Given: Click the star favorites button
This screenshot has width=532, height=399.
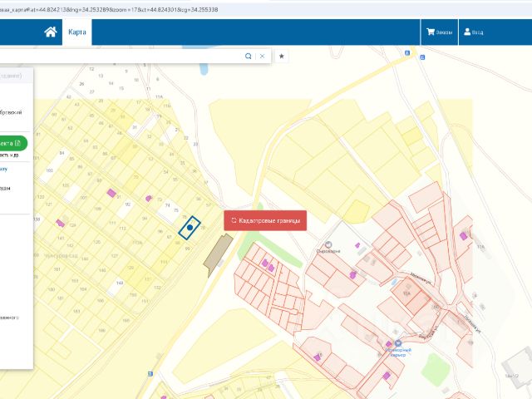Looking at the screenshot, I should 281,56.
